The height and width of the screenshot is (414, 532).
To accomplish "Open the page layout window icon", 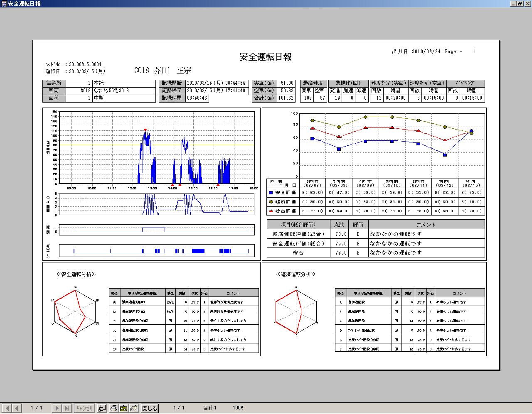I will coord(102,408).
